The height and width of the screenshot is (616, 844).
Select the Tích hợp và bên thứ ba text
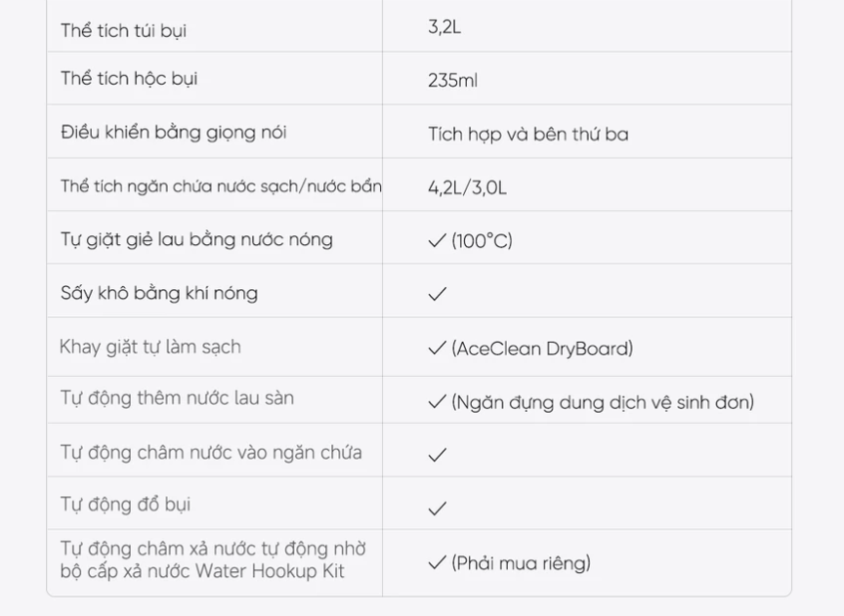click(x=527, y=134)
